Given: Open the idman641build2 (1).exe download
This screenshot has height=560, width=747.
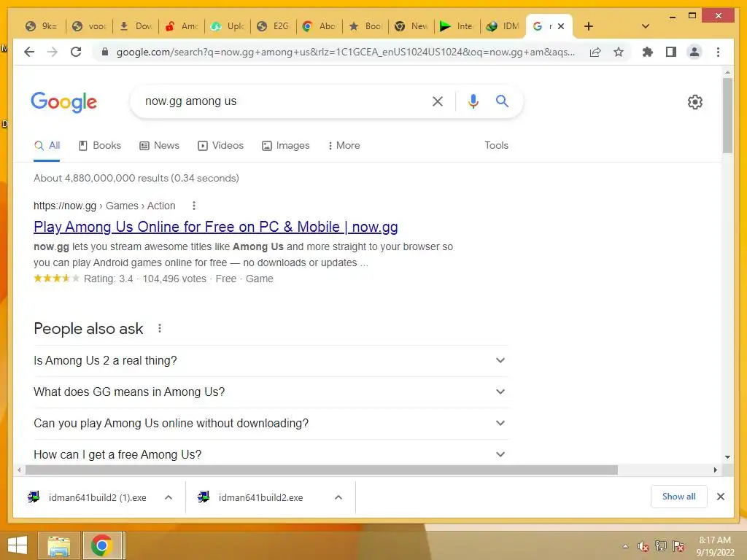Looking at the screenshot, I should pos(88,497).
